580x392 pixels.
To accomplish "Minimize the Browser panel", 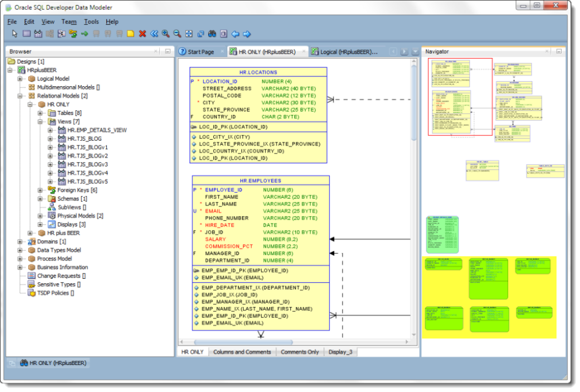I will click(x=168, y=51).
